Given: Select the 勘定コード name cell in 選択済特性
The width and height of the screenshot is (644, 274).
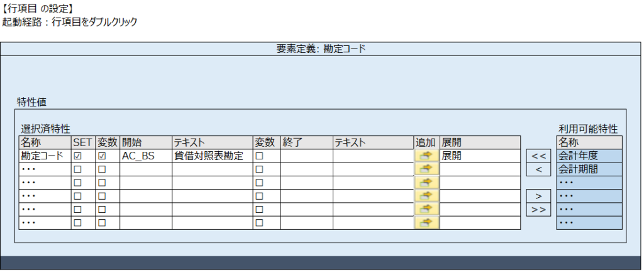Looking at the screenshot, I should [45, 156].
